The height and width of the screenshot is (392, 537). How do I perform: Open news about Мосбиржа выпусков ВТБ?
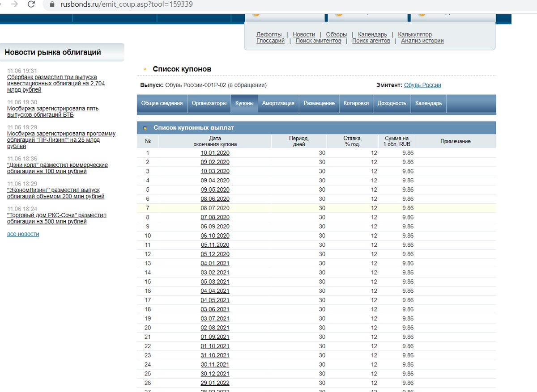53,111
